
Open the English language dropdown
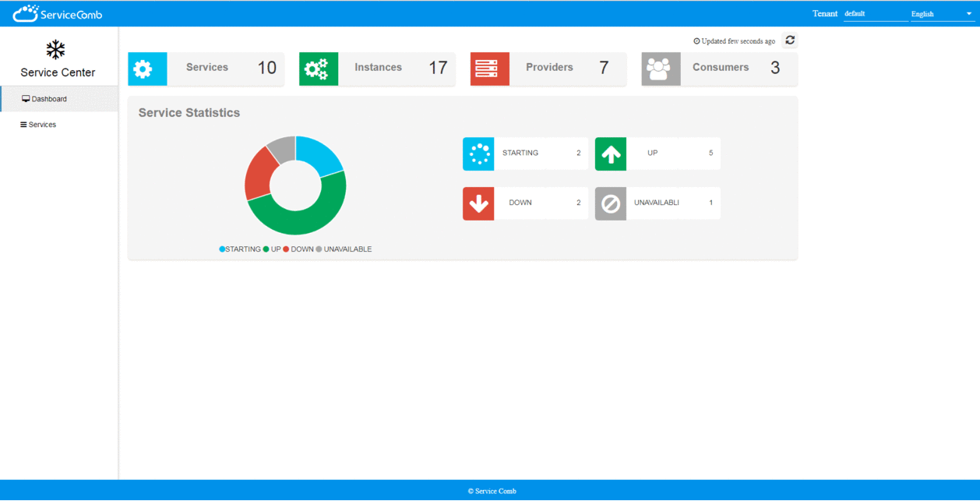pyautogui.click(x=942, y=14)
